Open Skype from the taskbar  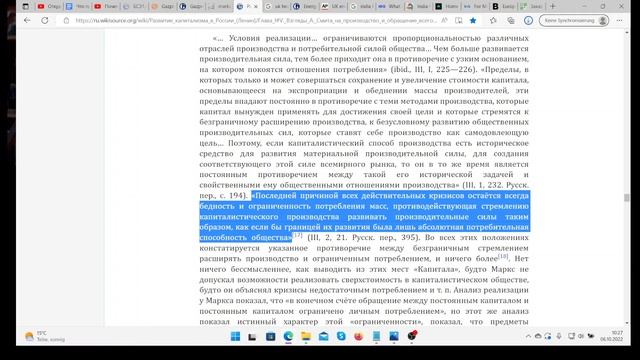[341, 336]
